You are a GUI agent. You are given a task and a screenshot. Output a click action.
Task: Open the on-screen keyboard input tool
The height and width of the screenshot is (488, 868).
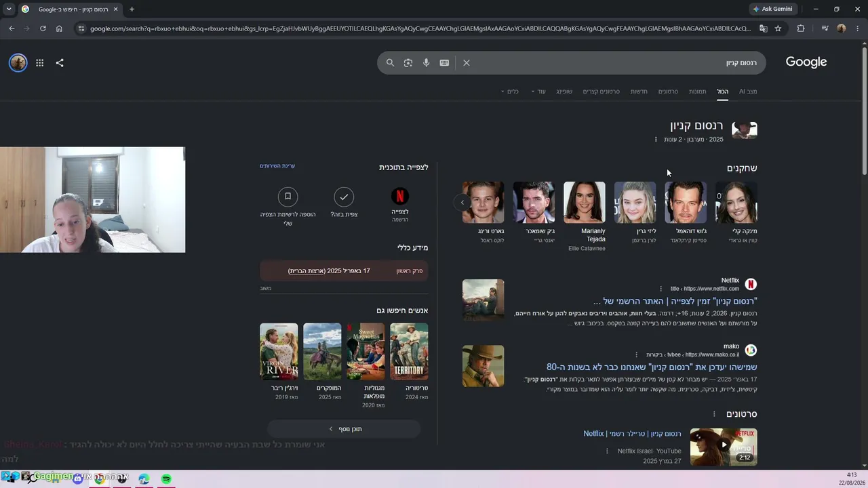444,62
